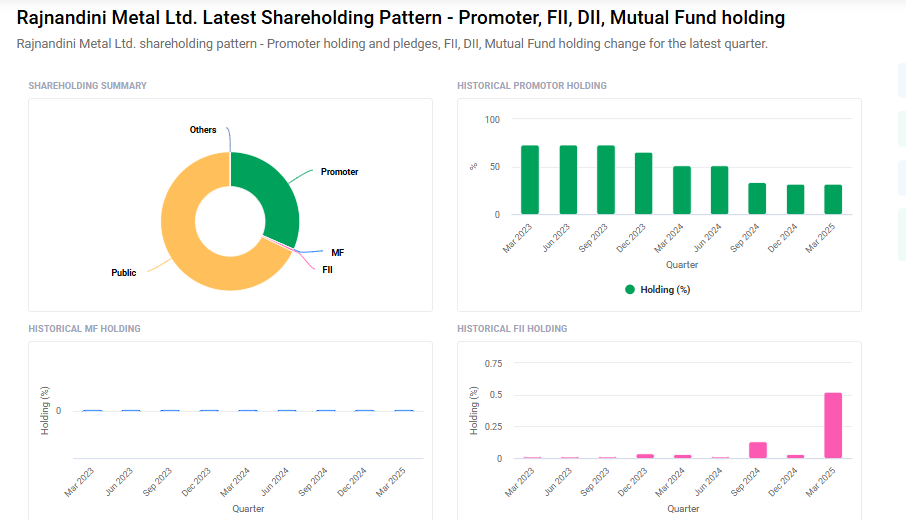Click Dec 2023 bar in promoter holding chart

click(x=644, y=184)
